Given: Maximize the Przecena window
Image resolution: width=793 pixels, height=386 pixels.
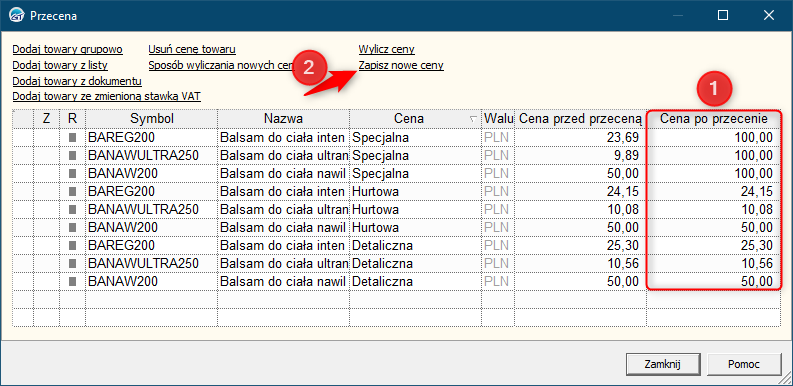Looking at the screenshot, I should [x=723, y=16].
